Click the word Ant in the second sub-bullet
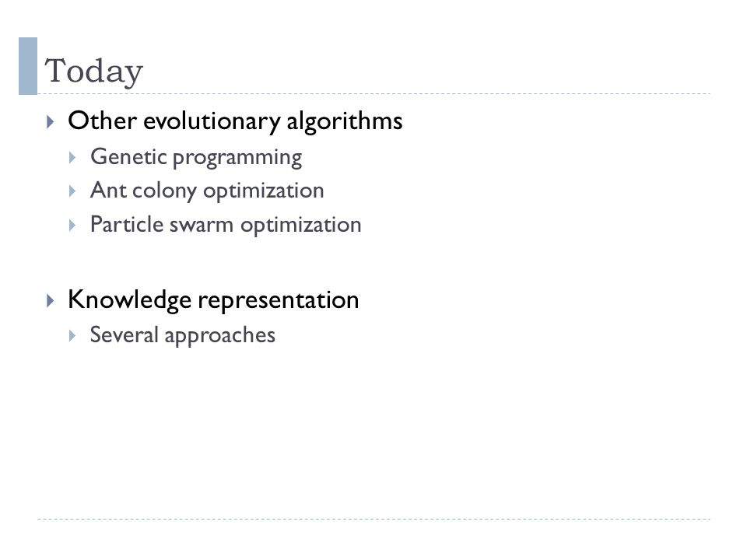Viewport: 747px width, 560px height. tap(108, 191)
